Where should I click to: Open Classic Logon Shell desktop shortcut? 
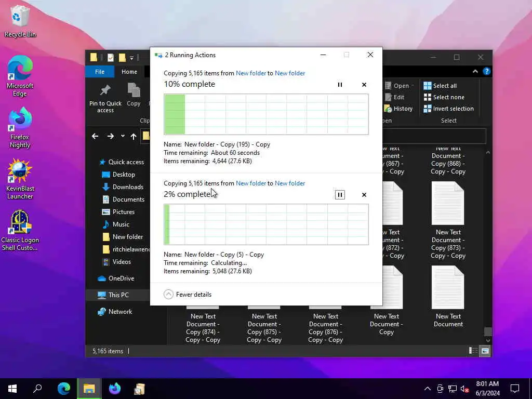tap(20, 231)
